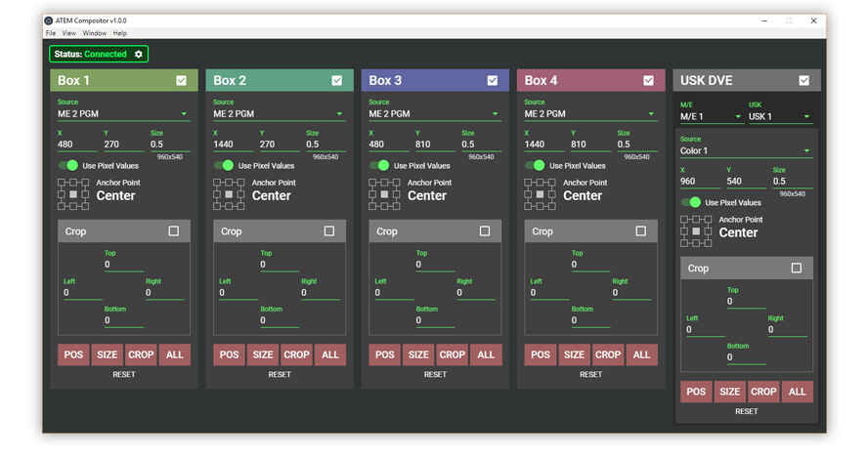Click Box 4 anchor point grid icon
This screenshot has width=868, height=458.
(x=540, y=194)
